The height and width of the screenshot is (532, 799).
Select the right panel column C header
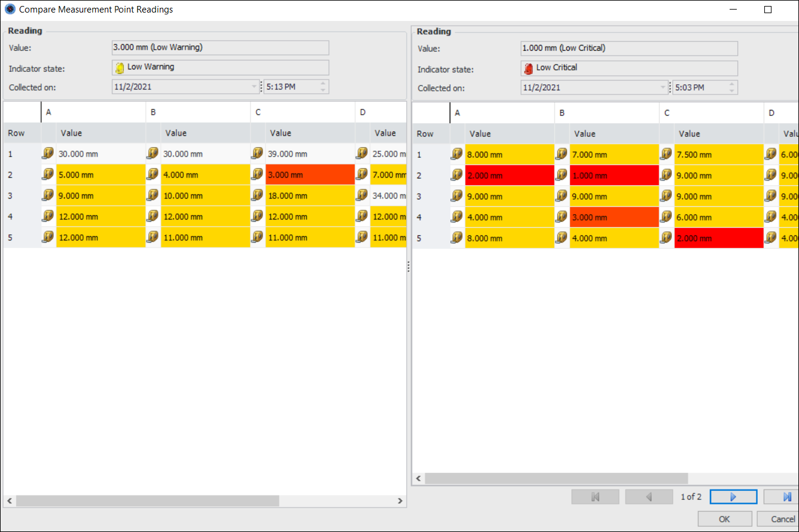(710, 112)
